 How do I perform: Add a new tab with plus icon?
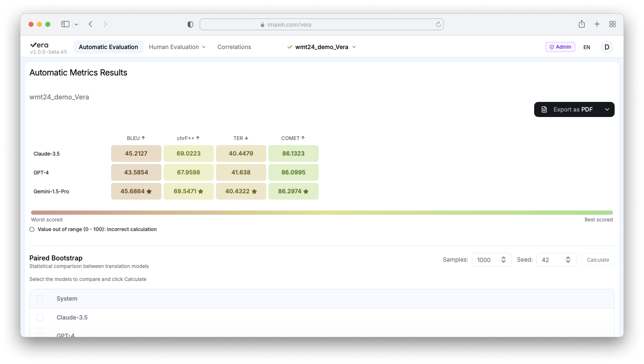[x=597, y=24]
